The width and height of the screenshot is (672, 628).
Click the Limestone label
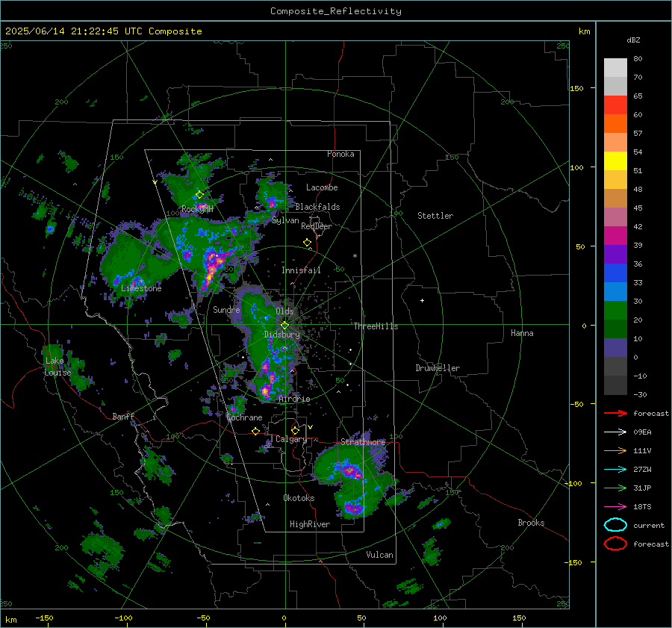pyautogui.click(x=141, y=288)
